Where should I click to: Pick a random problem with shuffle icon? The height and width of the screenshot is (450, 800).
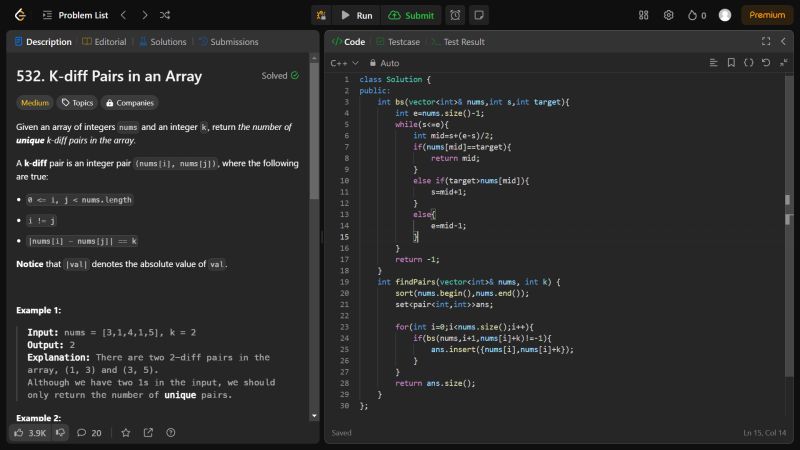tap(165, 15)
